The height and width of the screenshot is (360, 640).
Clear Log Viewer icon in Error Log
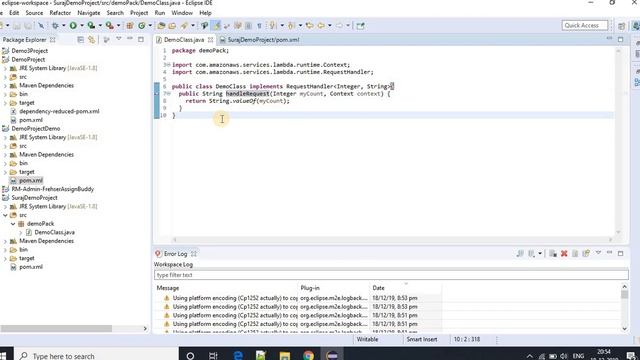pyautogui.click(x=553, y=253)
